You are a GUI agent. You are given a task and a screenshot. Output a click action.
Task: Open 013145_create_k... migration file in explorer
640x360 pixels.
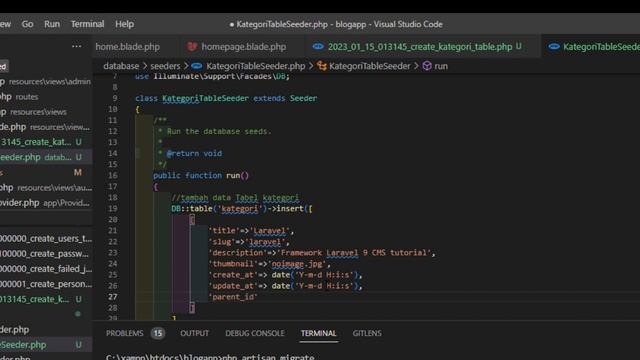point(46,299)
